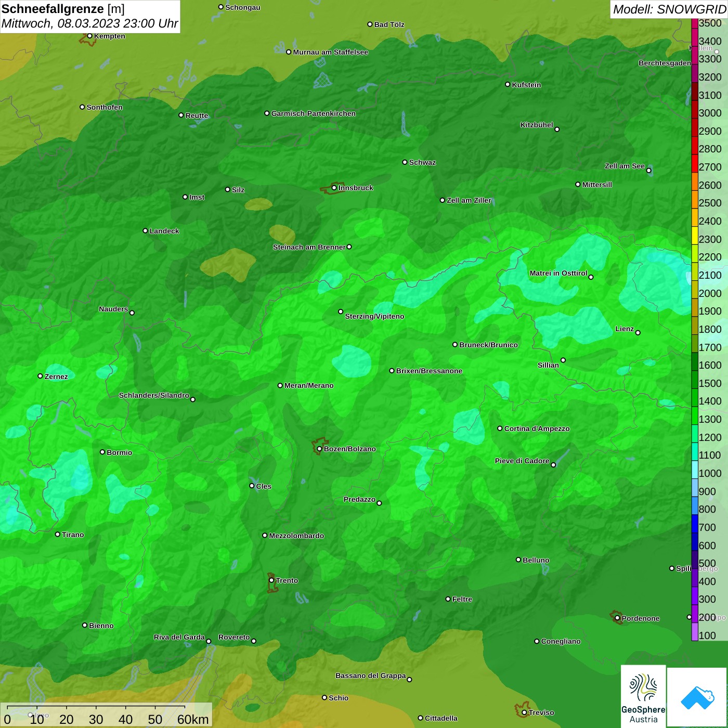This screenshot has height=728, width=728.
Task: Click the Zell am See location dot
Action: click(648, 170)
